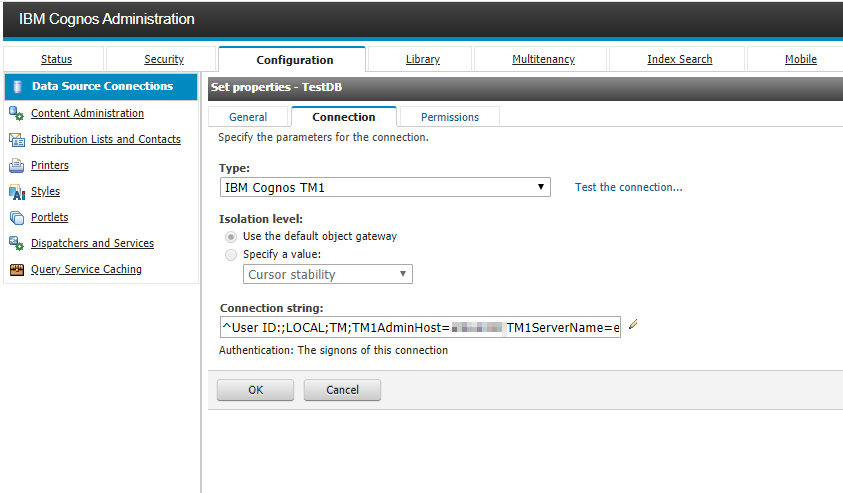843x493 pixels.
Task: Click the Content Administration icon
Action: pyautogui.click(x=17, y=113)
